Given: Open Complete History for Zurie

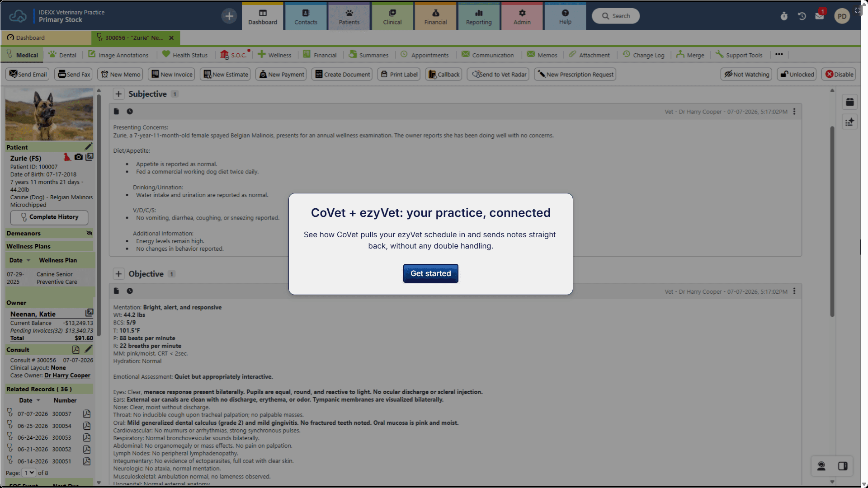Looking at the screenshot, I should pyautogui.click(x=49, y=217).
